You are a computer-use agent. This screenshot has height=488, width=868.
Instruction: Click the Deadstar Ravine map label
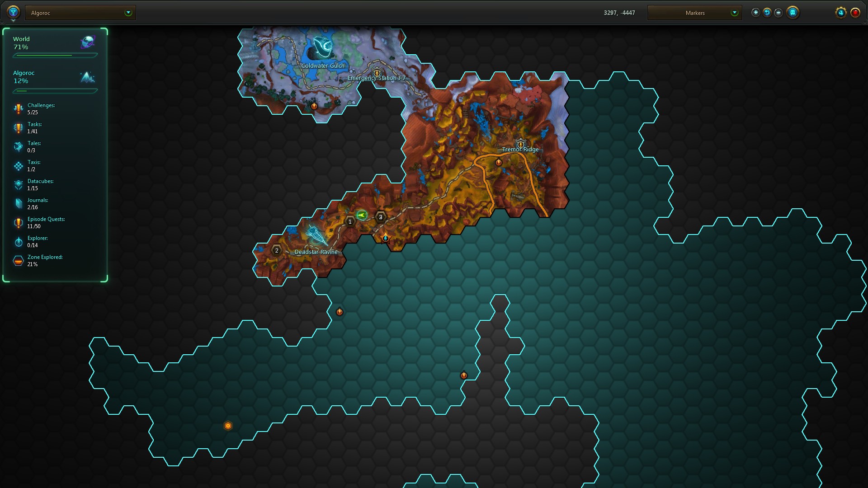[316, 252]
